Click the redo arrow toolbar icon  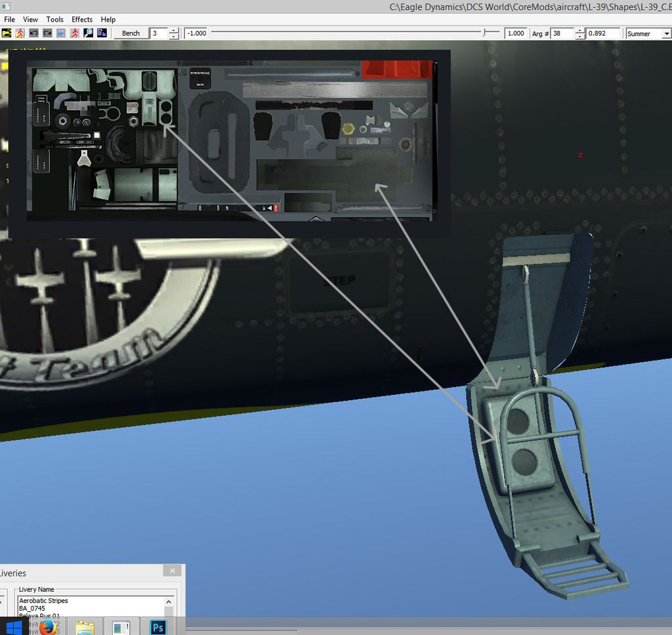47,33
